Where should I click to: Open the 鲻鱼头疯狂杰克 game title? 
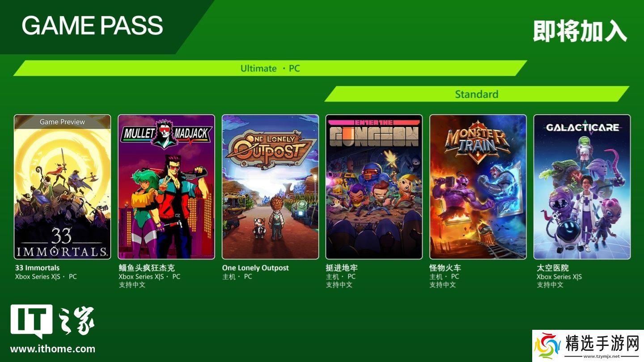coord(146,268)
